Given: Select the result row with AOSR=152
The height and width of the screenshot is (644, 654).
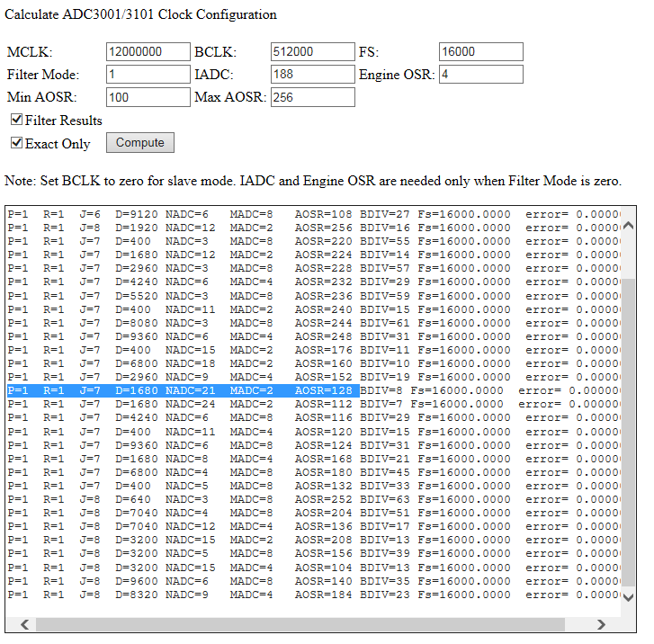Looking at the screenshot, I should pos(314,377).
